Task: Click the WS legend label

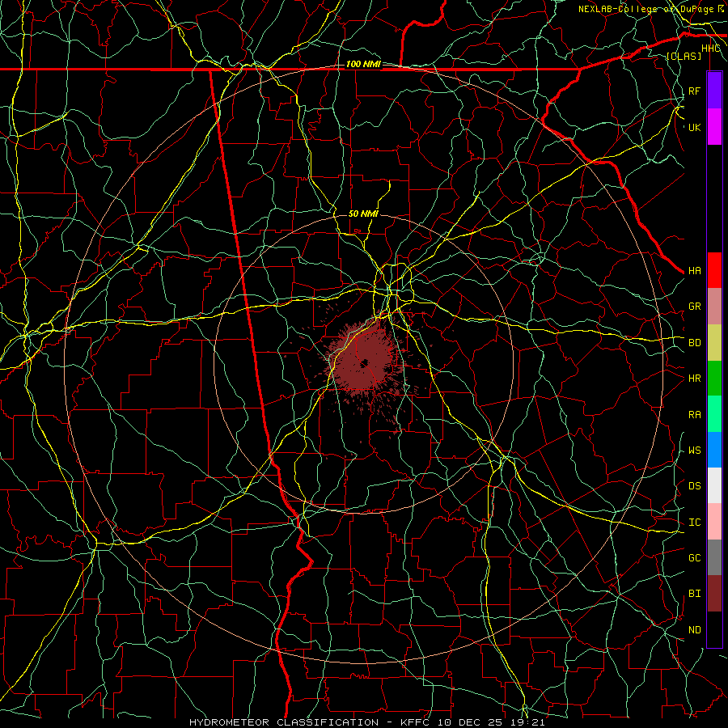Action: (694, 451)
